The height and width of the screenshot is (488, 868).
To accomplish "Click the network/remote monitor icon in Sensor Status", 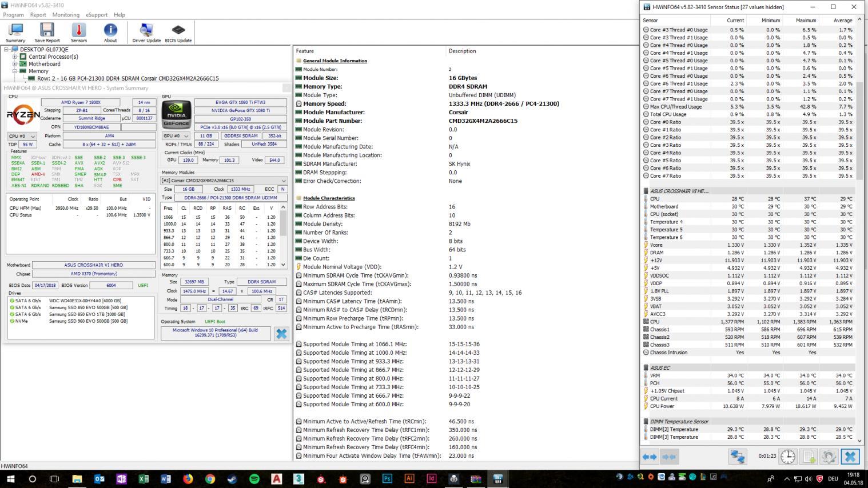I will pos(738,456).
